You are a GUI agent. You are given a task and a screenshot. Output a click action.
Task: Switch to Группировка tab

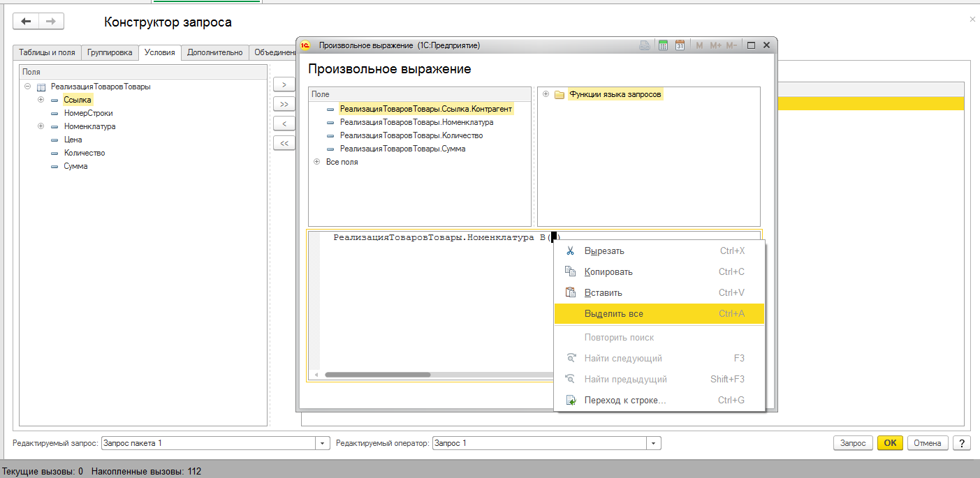(x=110, y=52)
